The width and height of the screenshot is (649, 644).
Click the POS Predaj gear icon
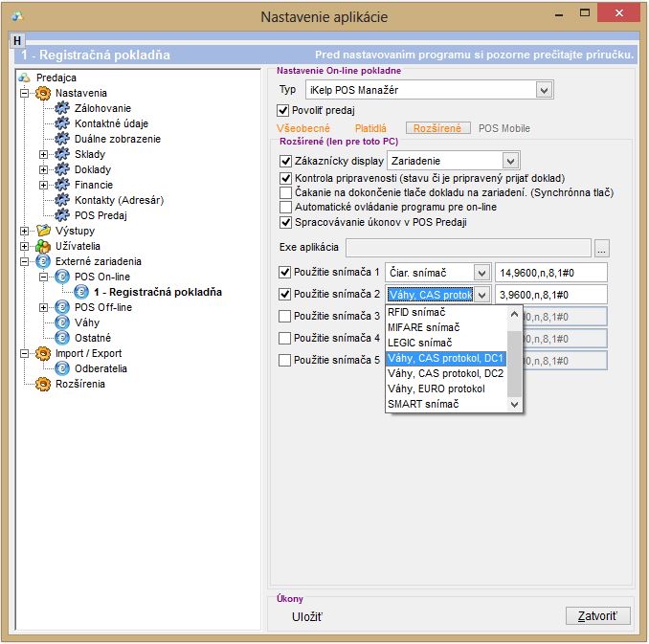(x=62, y=215)
